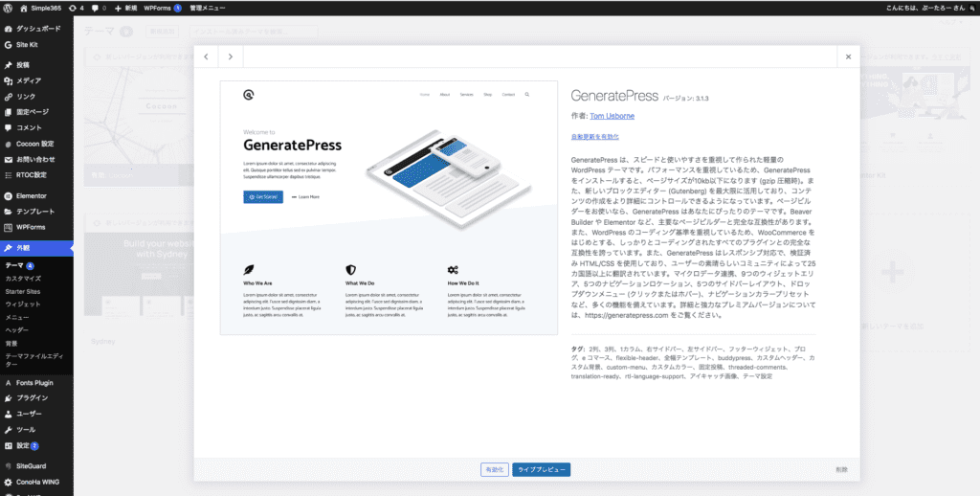Screen dimensions: 980x496
Task: Click the 削除 delete link
Action: pyautogui.click(x=841, y=470)
